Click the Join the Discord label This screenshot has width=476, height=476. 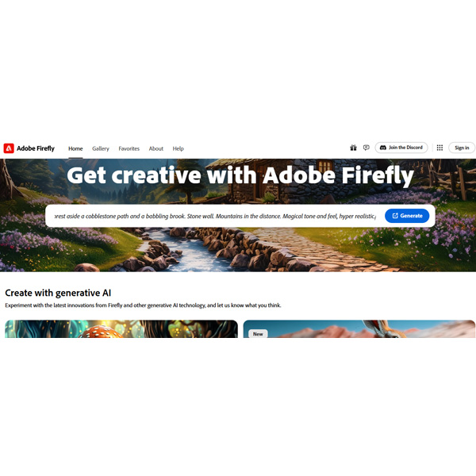[x=405, y=148]
